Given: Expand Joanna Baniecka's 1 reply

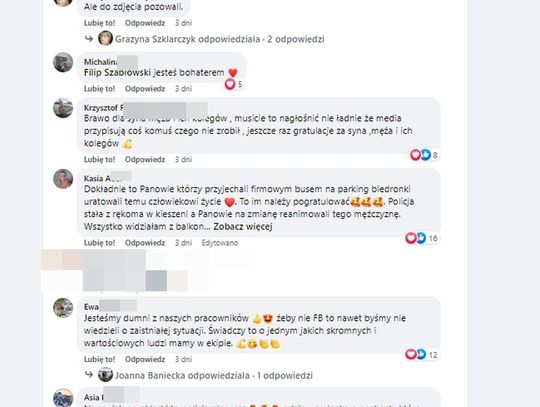Looking at the screenshot, I should click(214, 375).
